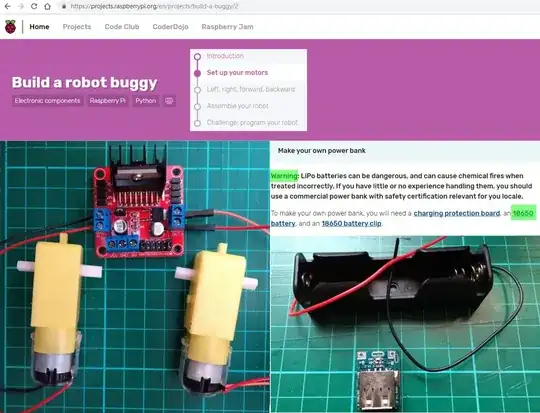Click the Introduction step circle marker
The width and height of the screenshot is (540, 413).
pyautogui.click(x=197, y=56)
